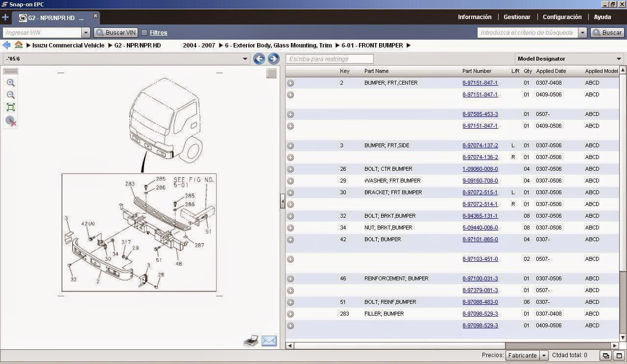Open the Ayuda menu
The height and width of the screenshot is (364, 627).
click(x=603, y=17)
